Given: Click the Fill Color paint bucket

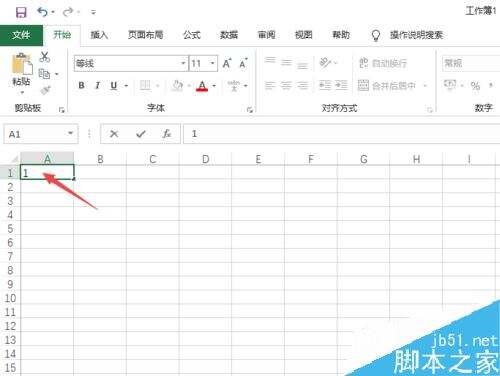Looking at the screenshot, I should coord(177,86).
